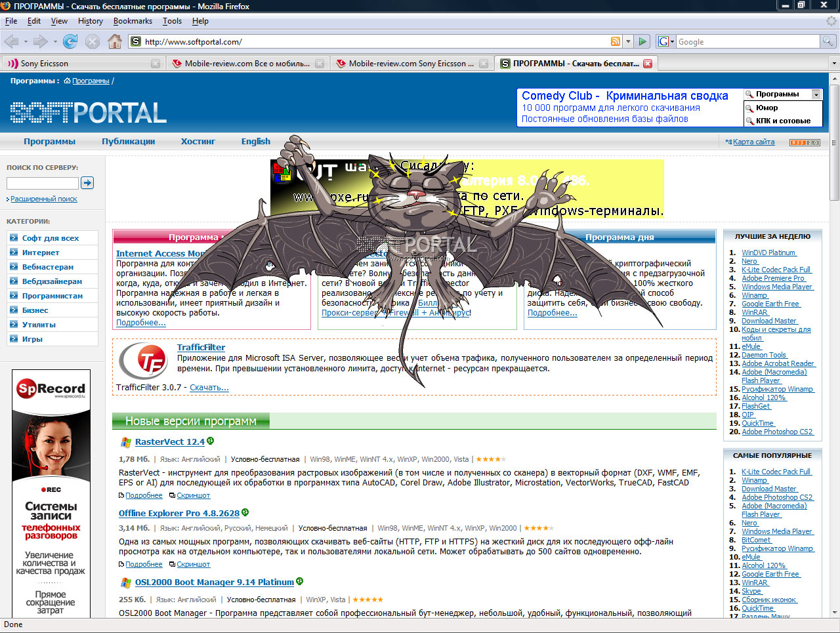
Task: Click the Stop loading button
Action: (x=93, y=41)
